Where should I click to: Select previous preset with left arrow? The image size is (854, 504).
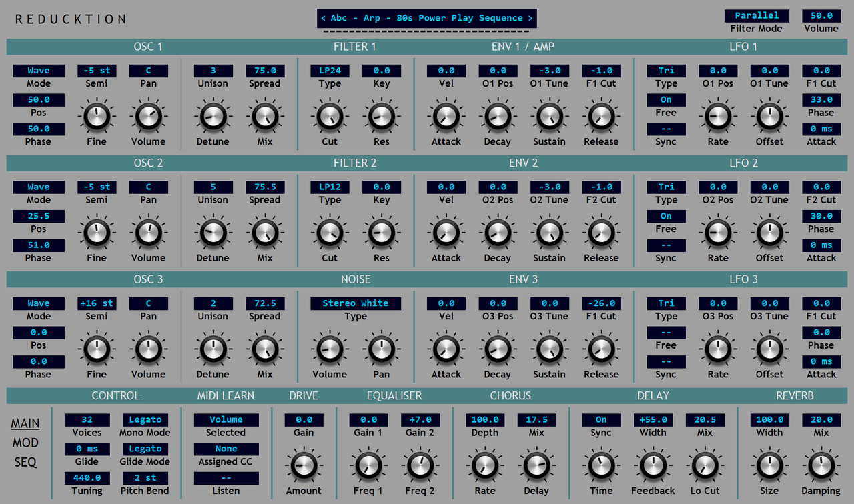point(324,18)
